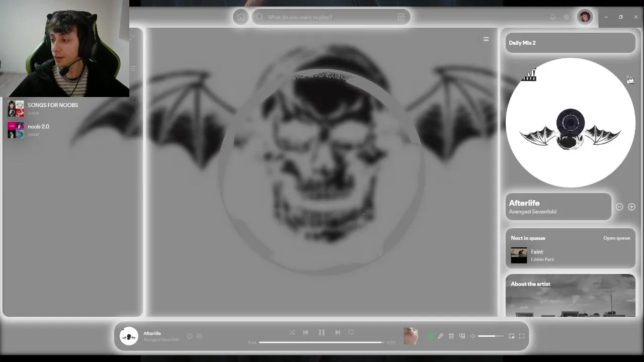Mute the volume speaker icon
This screenshot has height=362, width=644.
tap(472, 336)
